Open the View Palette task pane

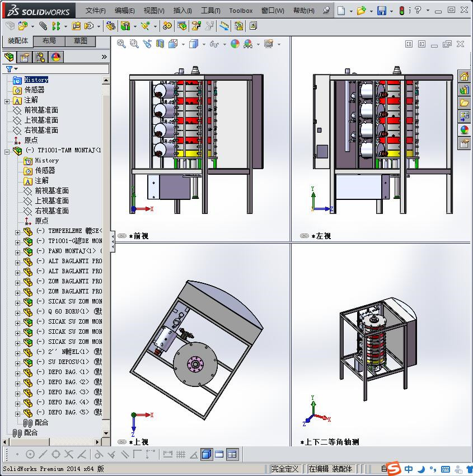464,116
